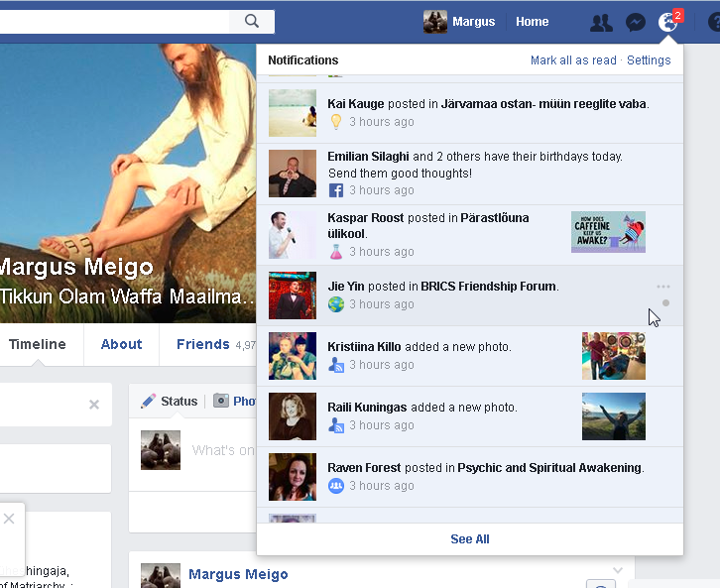Toggle the Notifications globe icon
Image resolution: width=720 pixels, height=588 pixels.
[x=667, y=22]
